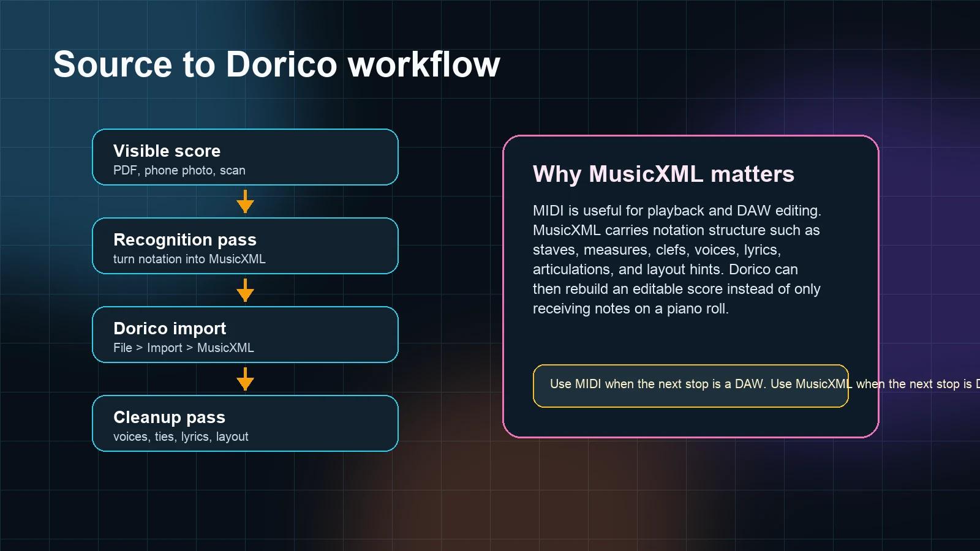Image resolution: width=980 pixels, height=551 pixels.
Task: Select the 'Recognition pass' step box
Action: (245, 246)
